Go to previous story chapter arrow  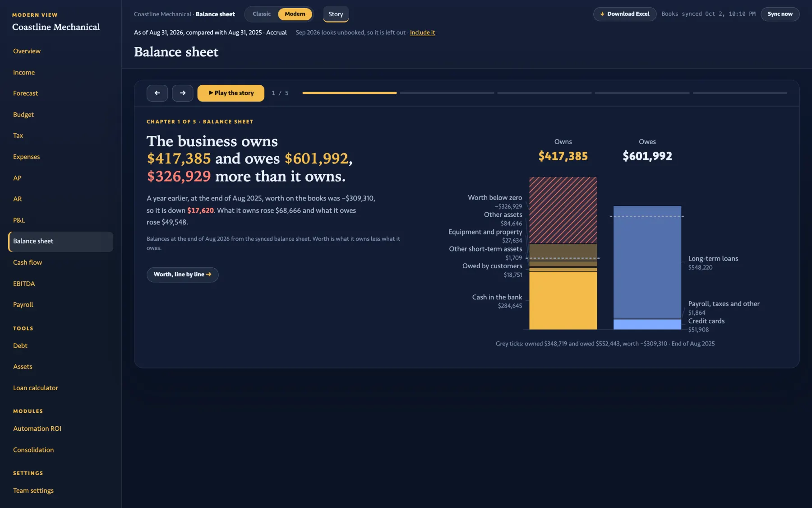click(x=157, y=93)
